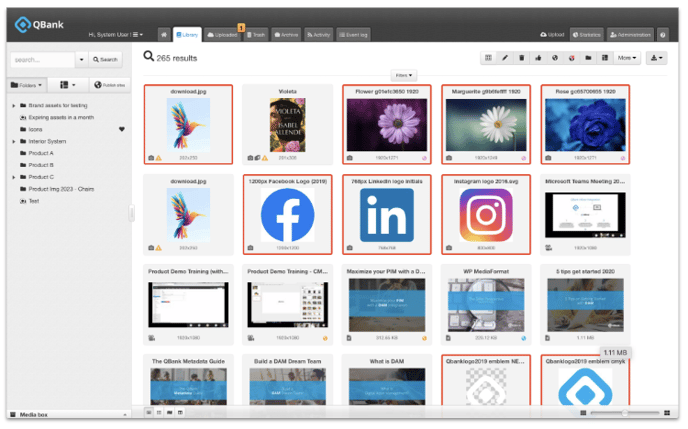Switch to the Archive tab
The height and width of the screenshot is (429, 688).
tap(286, 35)
